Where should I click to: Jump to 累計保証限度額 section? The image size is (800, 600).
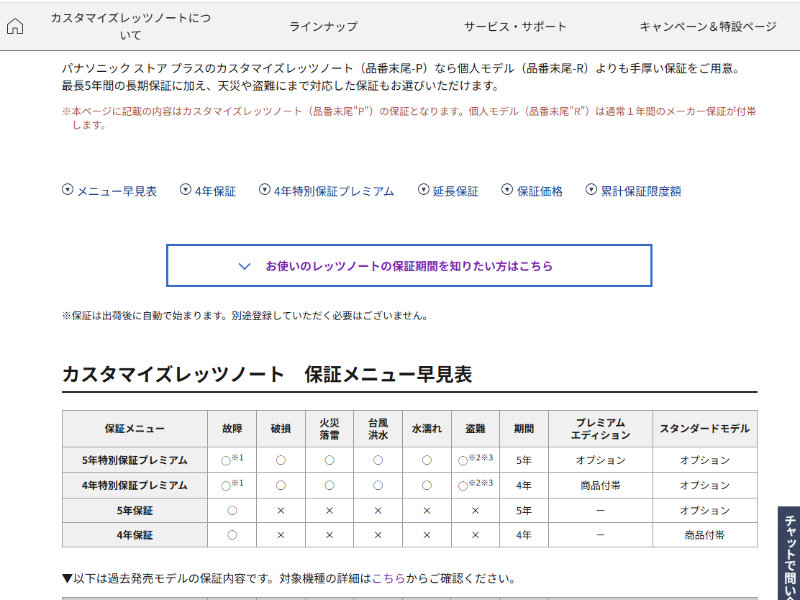pyautogui.click(x=641, y=191)
